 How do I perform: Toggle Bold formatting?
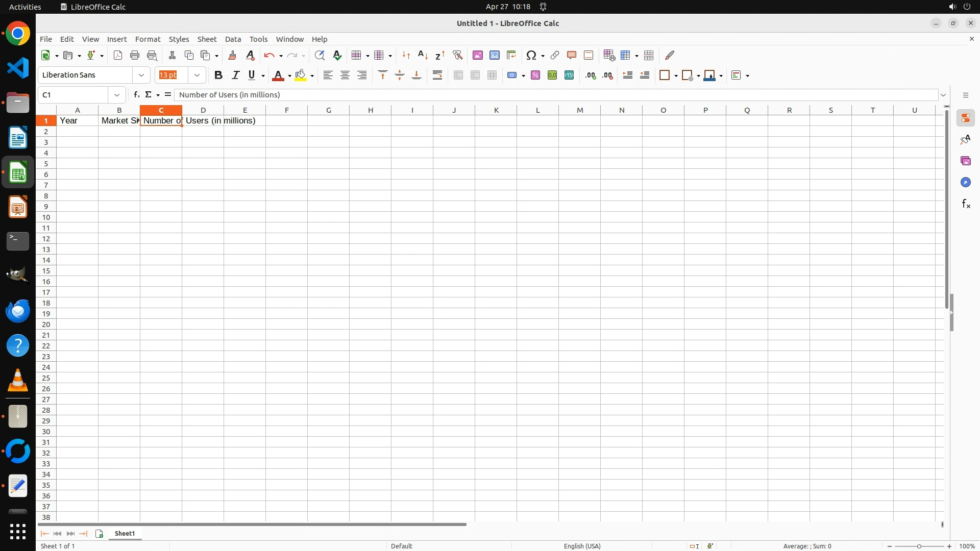click(218, 76)
